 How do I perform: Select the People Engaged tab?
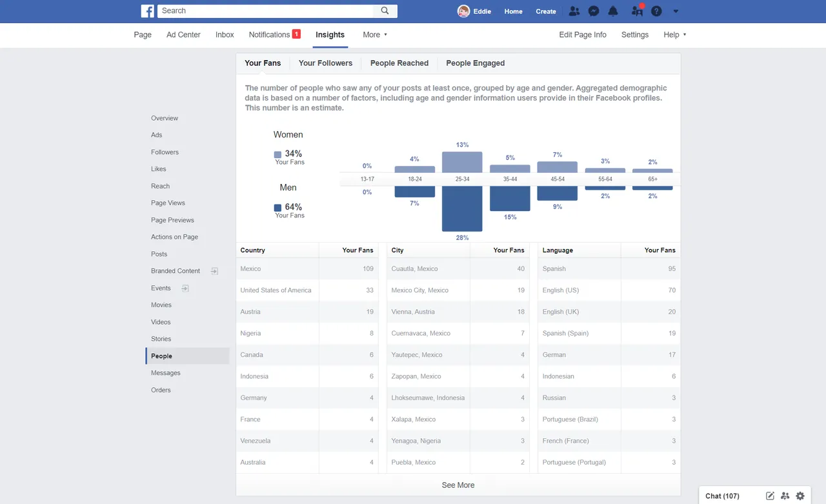475,63
